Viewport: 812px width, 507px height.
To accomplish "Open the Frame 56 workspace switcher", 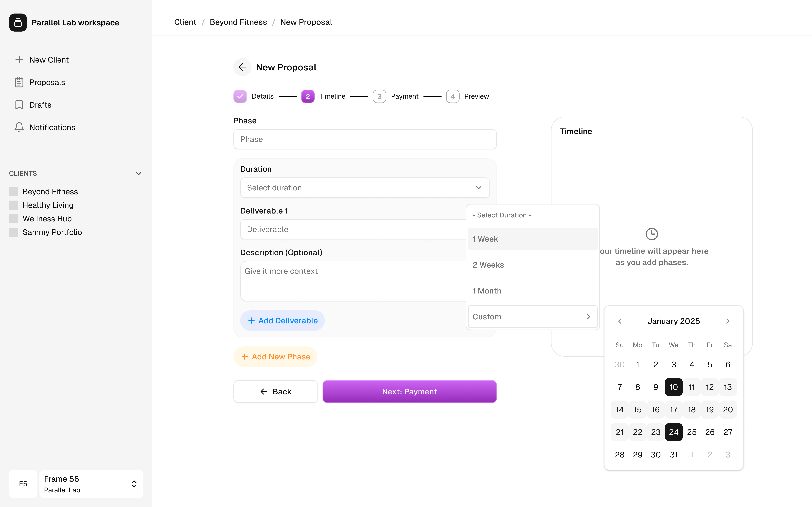I will 91,484.
